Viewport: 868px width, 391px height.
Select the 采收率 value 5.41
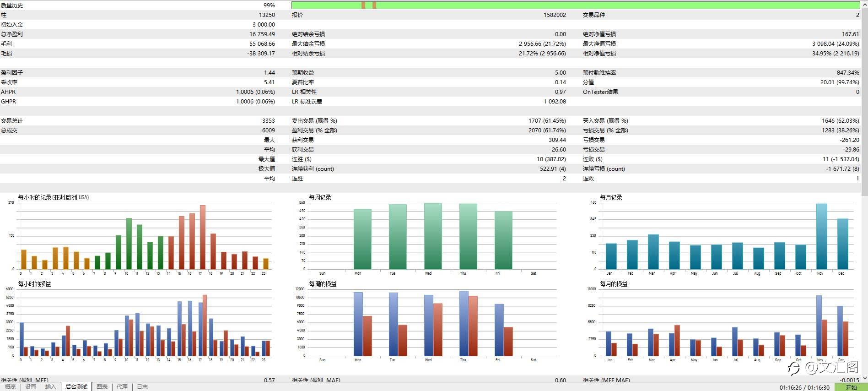tap(270, 82)
